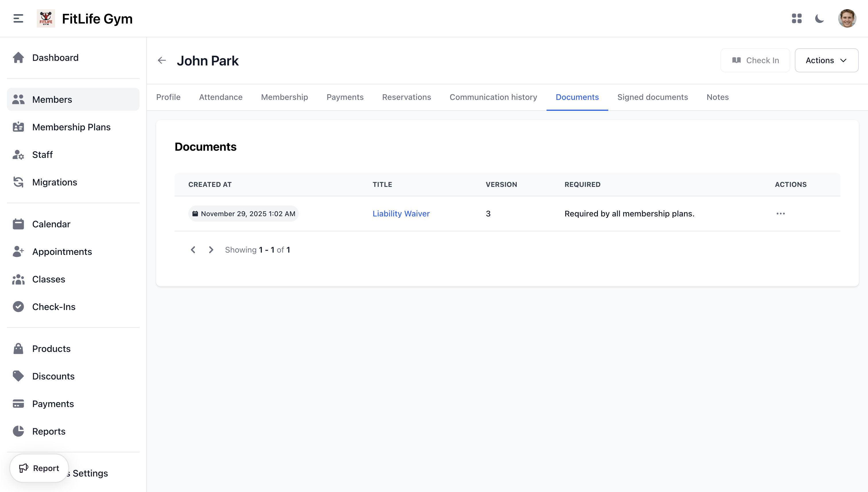Viewport: 868px width, 492px height.
Task: Open the Actions dropdown menu
Action: pyautogui.click(x=826, y=60)
